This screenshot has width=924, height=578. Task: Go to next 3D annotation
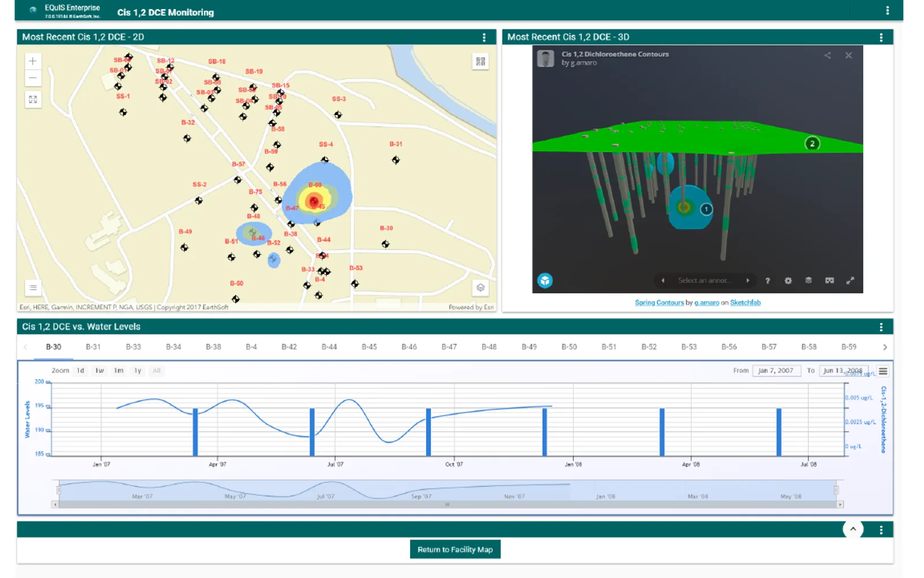click(x=747, y=280)
